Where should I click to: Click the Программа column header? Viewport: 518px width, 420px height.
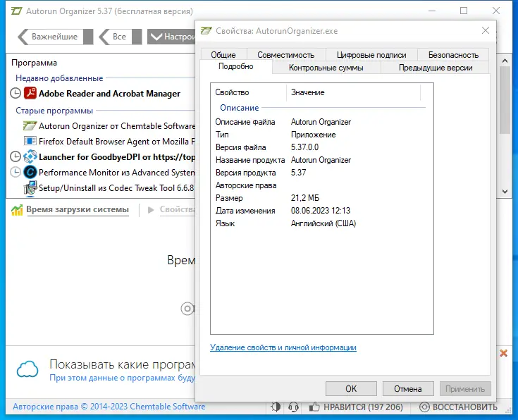[34, 63]
